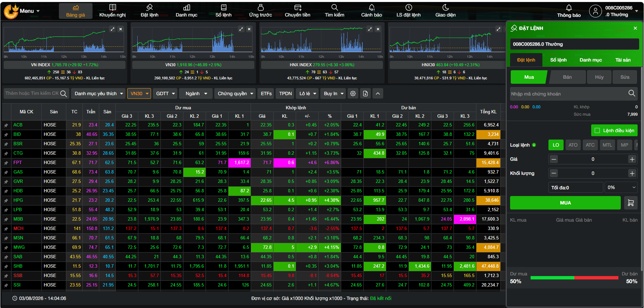This screenshot has width=644, height=308.
Task: Switch to Sổ lệnh tab in order panel
Action: point(558,60)
